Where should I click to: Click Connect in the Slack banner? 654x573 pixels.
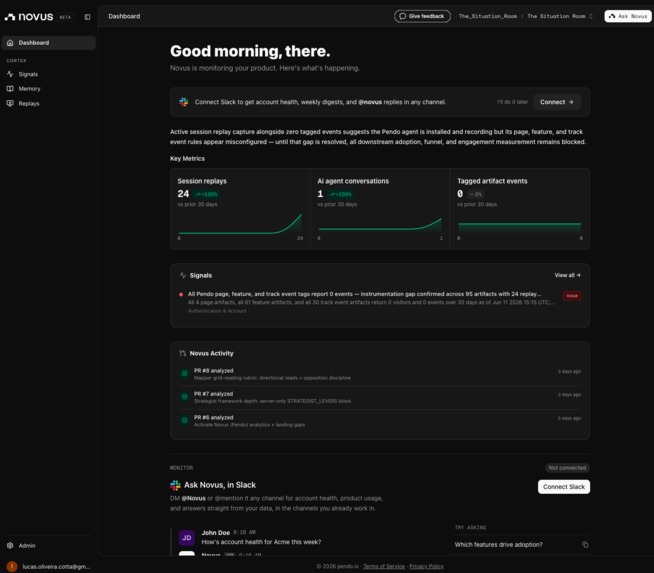point(556,102)
